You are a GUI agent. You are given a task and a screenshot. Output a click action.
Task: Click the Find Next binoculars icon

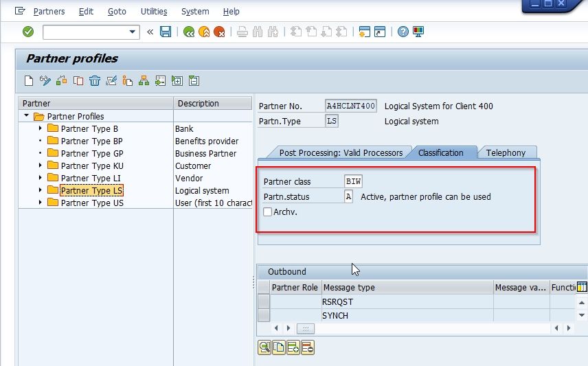(x=273, y=32)
